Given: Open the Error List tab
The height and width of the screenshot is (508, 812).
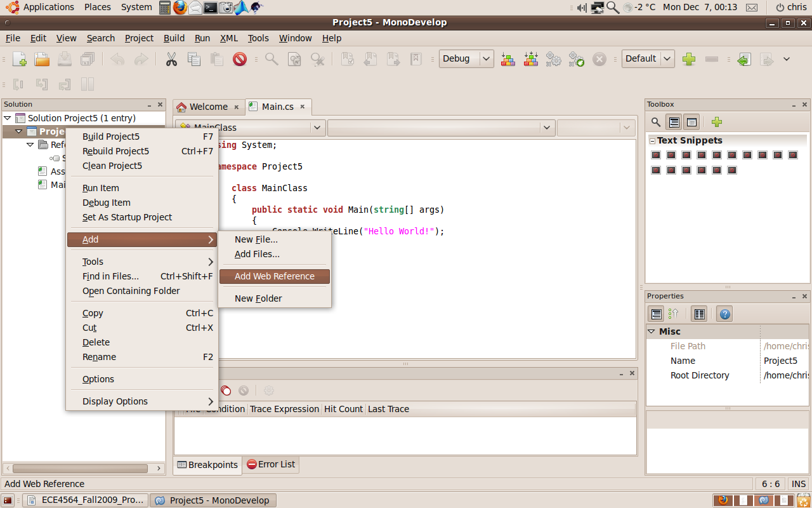Looking at the screenshot, I should 271,464.
